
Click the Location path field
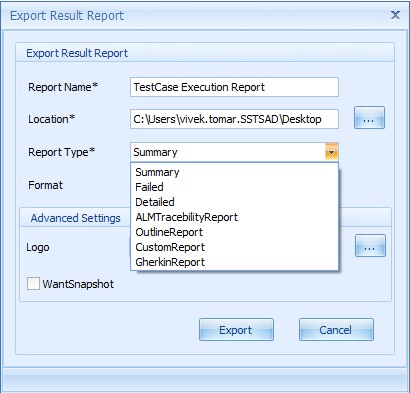click(234, 119)
